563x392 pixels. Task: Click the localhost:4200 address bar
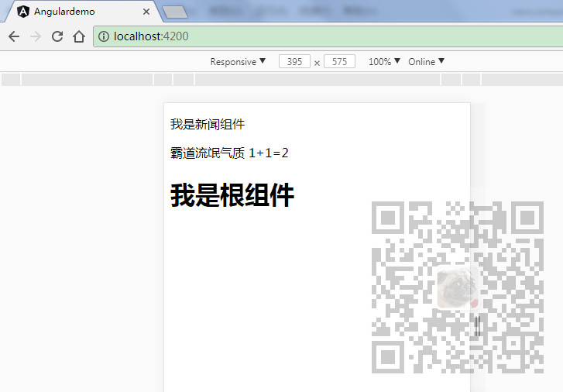click(x=328, y=36)
